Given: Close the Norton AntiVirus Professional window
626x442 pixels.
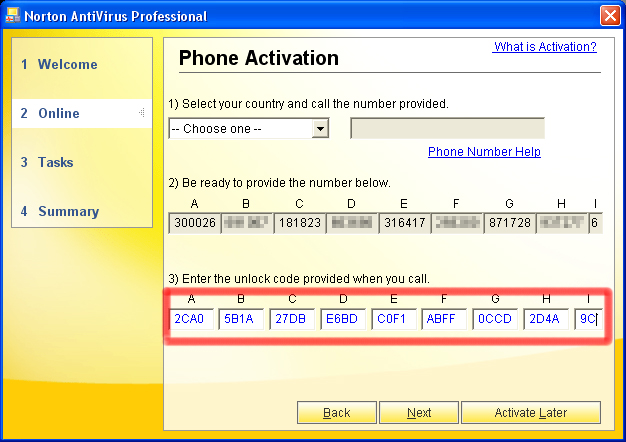Looking at the screenshot, I should pyautogui.click(x=609, y=16).
